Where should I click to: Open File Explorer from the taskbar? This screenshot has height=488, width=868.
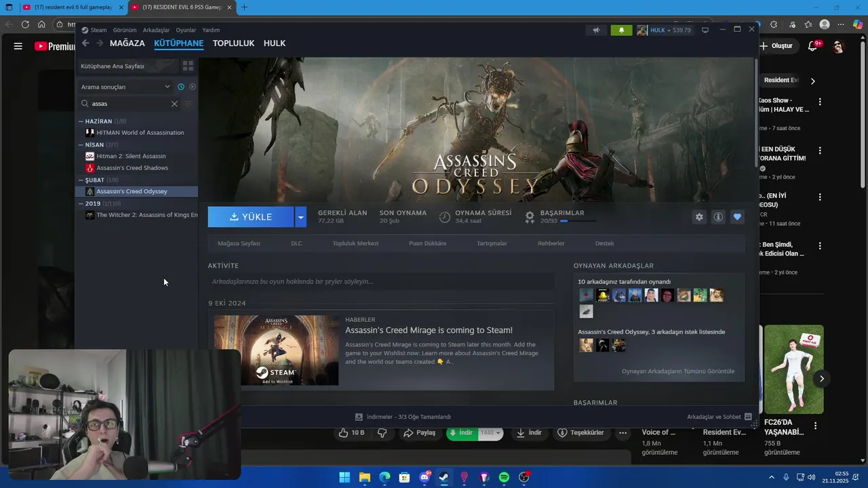[365, 477]
